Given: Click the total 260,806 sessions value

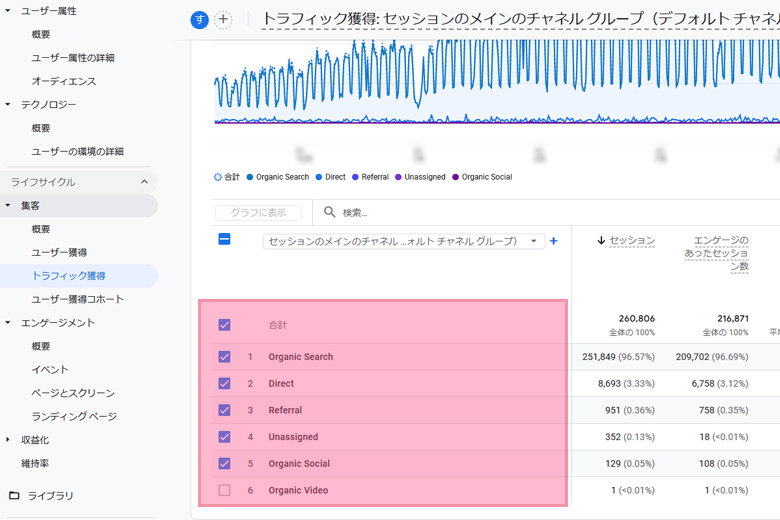Looking at the screenshot, I should tap(637, 318).
